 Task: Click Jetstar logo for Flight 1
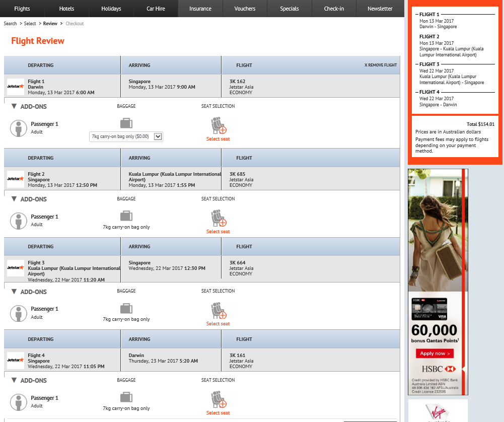pos(16,87)
